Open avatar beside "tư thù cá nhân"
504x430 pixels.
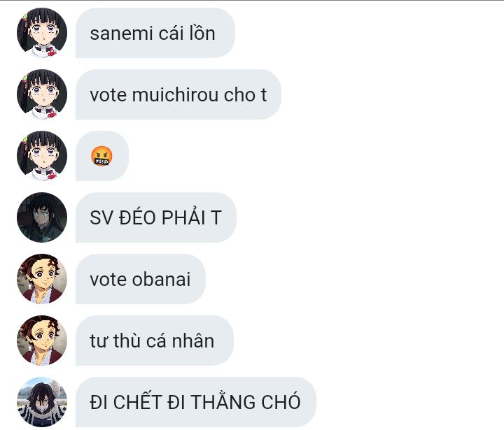click(x=42, y=341)
